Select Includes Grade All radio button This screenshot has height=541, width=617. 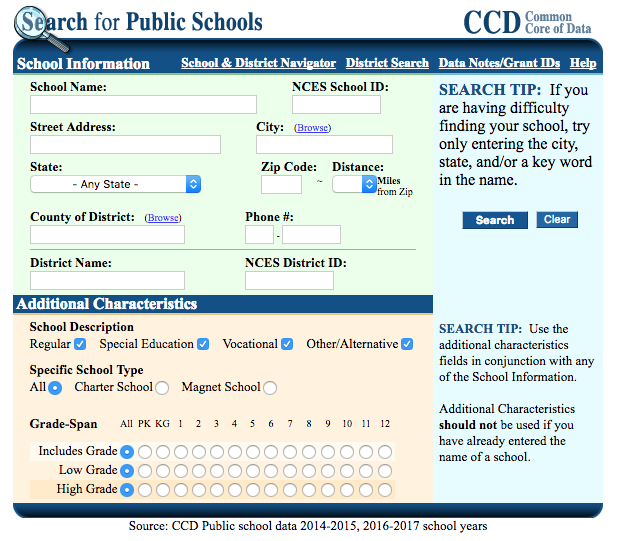point(127,452)
